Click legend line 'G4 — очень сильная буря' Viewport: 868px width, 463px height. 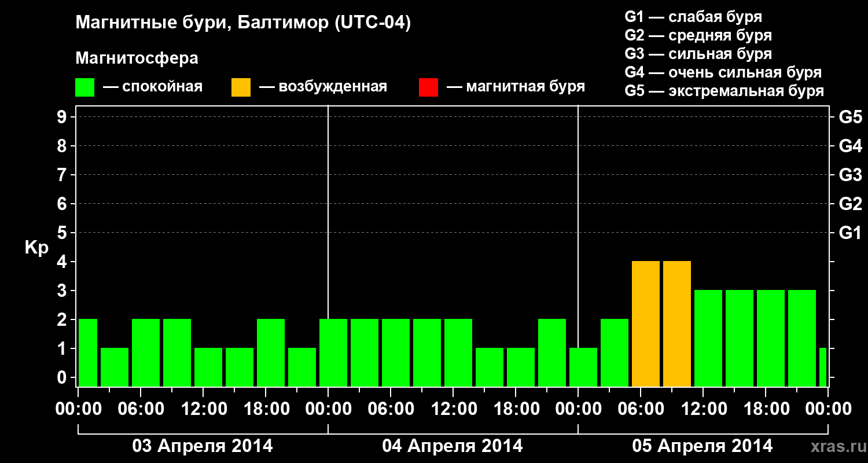[723, 72]
